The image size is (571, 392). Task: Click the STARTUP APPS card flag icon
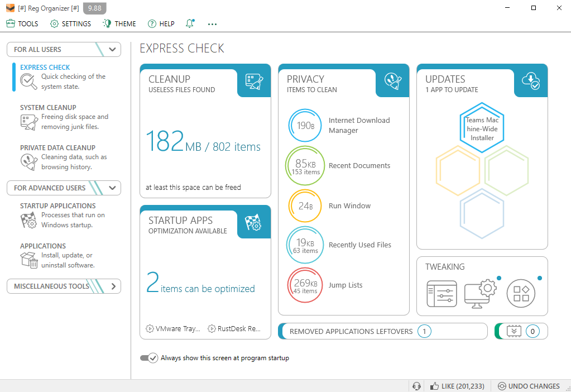click(x=253, y=222)
